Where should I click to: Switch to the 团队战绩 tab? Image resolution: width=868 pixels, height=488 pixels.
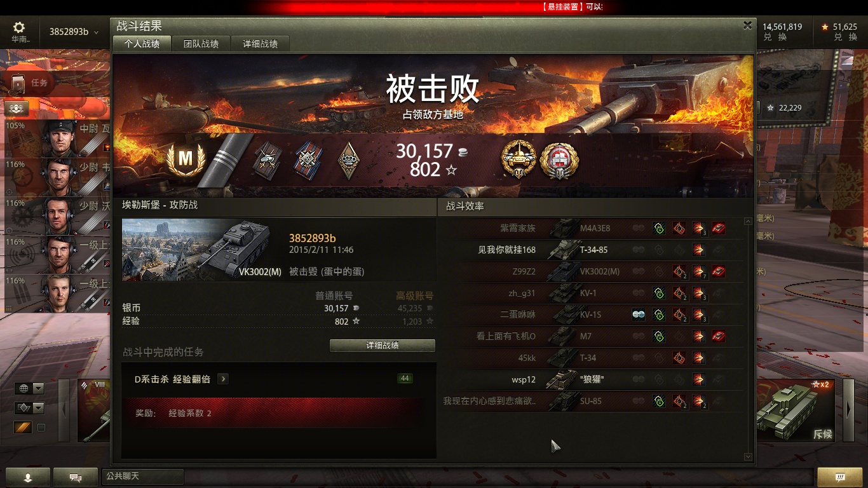[201, 44]
